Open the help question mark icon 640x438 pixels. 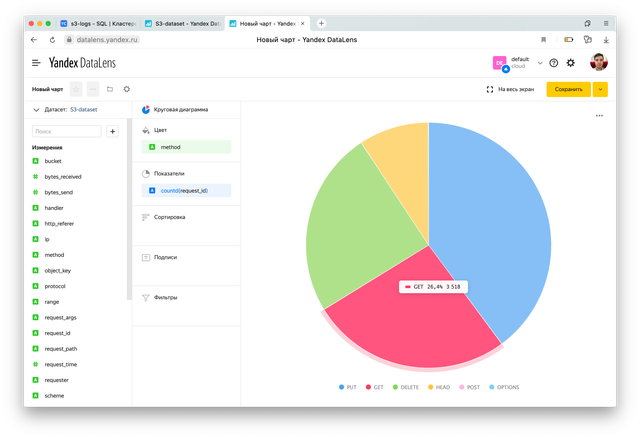point(553,62)
